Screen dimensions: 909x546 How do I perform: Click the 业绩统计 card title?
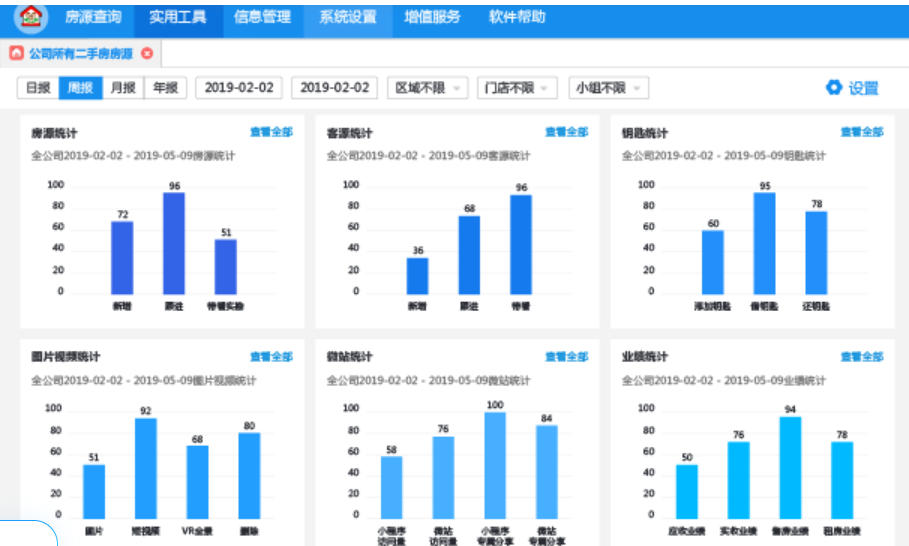(645, 356)
